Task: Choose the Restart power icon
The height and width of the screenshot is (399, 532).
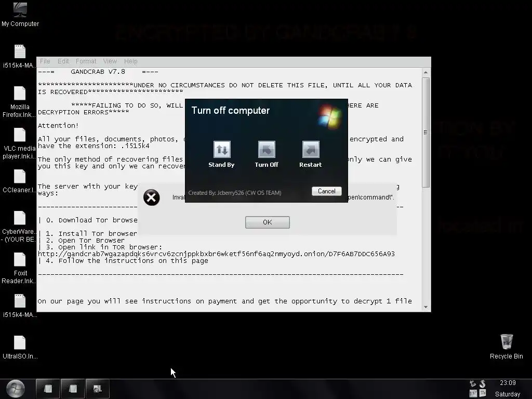Action: tap(311, 150)
